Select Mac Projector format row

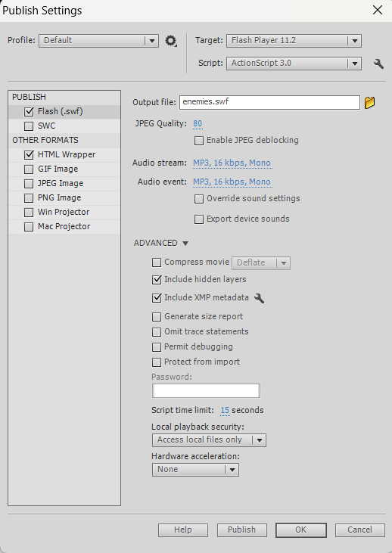64,227
